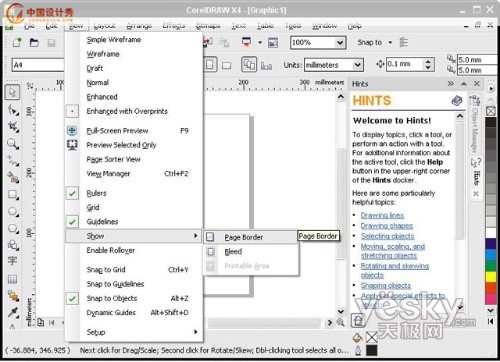500x362 pixels.
Task: Open the Drawing shapes hint link
Action: (387, 226)
